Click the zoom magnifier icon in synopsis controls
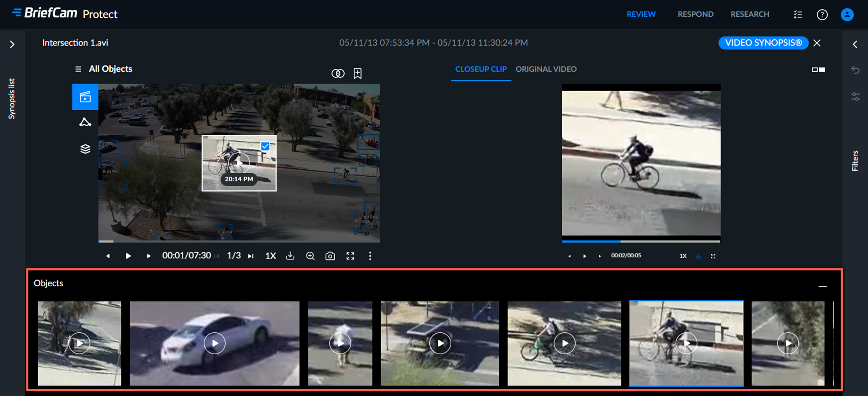The image size is (868, 396). tap(310, 256)
